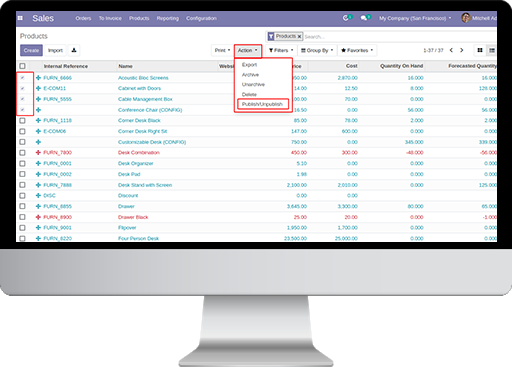512x367 pixels.
Task: Choose Publish/Unpublish from Action menu
Action: pos(263,104)
